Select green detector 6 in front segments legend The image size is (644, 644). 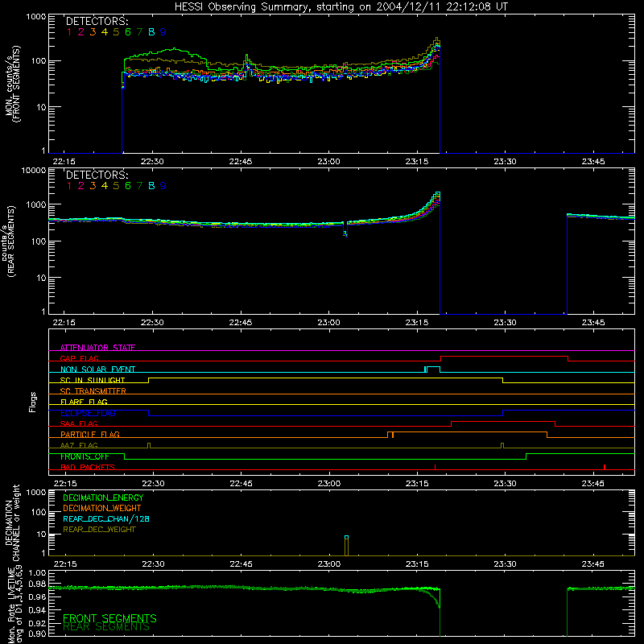(128, 32)
